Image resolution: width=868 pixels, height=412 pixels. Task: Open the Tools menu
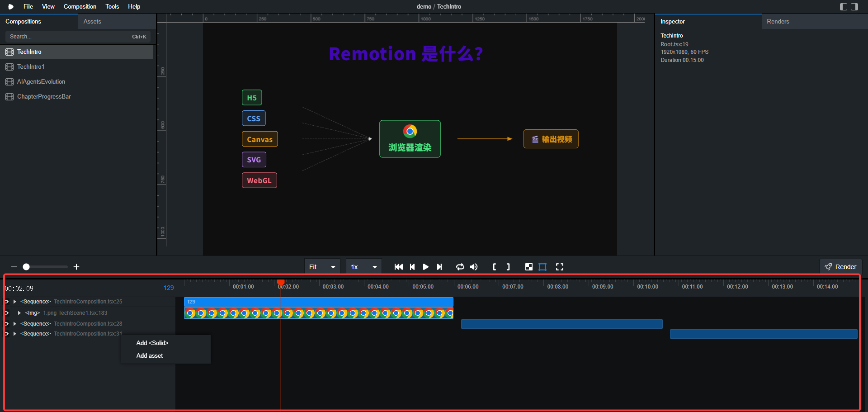112,7
